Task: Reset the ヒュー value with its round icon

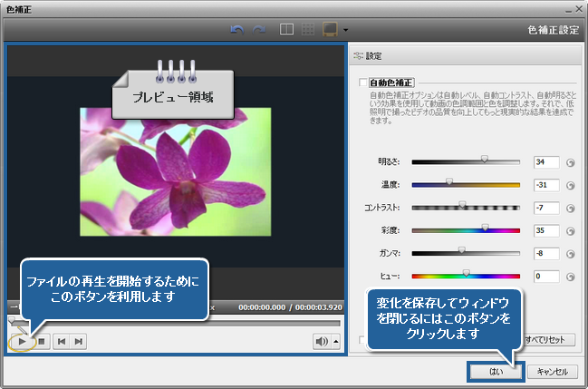Action: (x=571, y=277)
